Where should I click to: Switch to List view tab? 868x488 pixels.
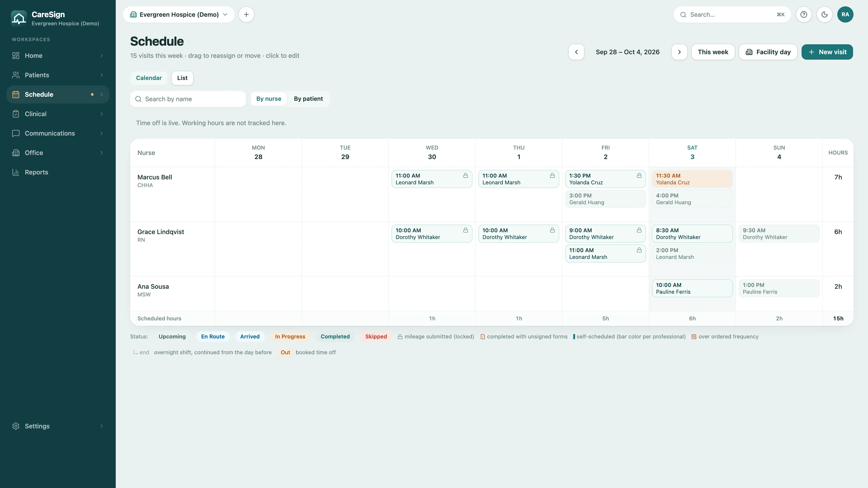182,78
